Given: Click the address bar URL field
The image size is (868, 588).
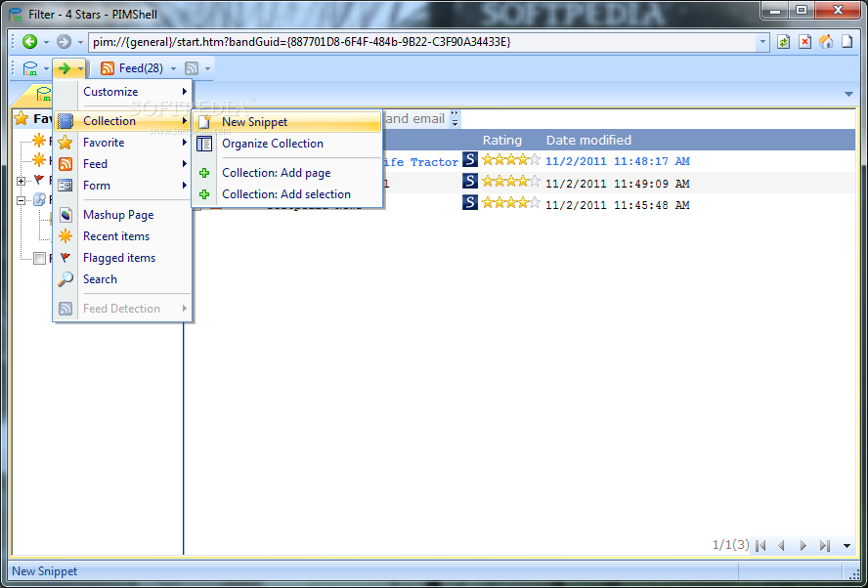Looking at the screenshot, I should (x=422, y=41).
